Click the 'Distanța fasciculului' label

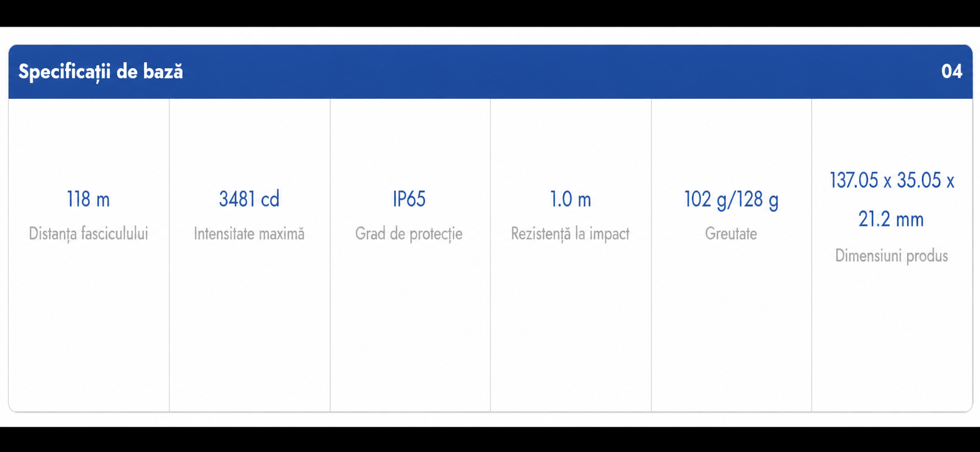pyautogui.click(x=88, y=233)
